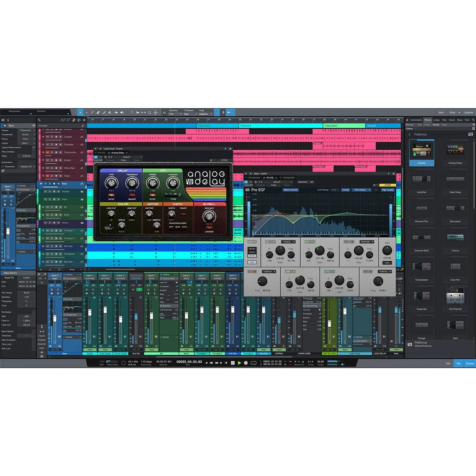This screenshot has height=476, width=476.
Task: Click the question mark help icon
Action: pos(132,112)
